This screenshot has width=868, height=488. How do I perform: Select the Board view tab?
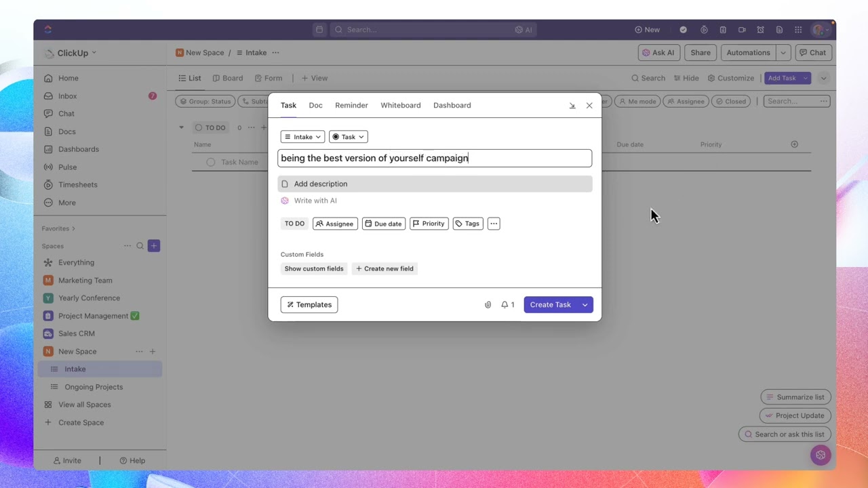[x=228, y=79]
